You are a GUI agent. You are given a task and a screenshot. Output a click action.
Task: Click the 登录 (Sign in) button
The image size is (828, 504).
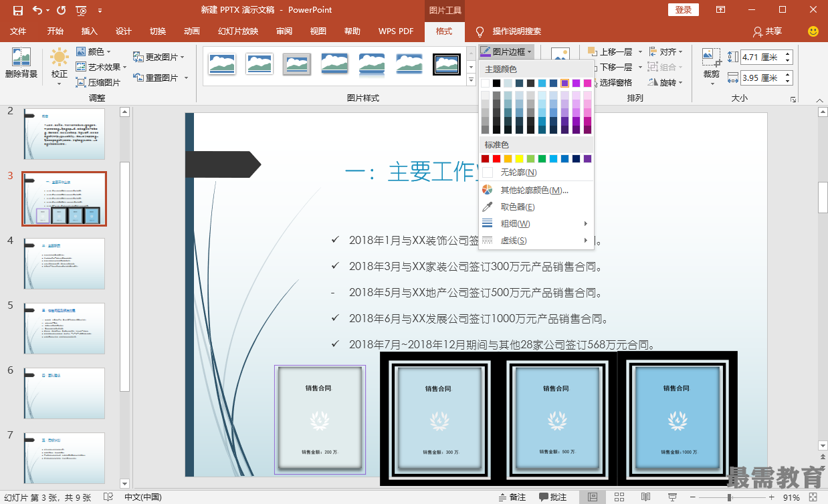pos(684,10)
